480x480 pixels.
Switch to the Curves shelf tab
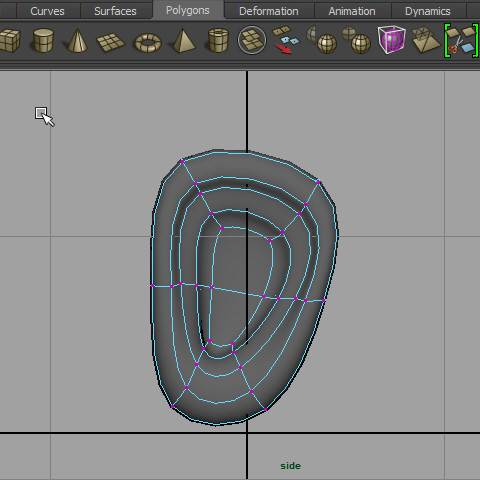click(47, 11)
